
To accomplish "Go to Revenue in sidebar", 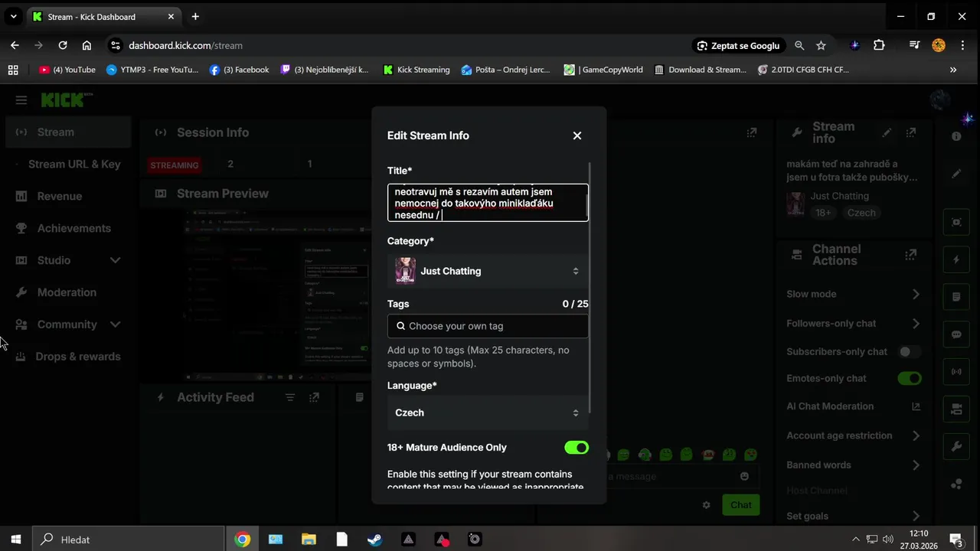I will click(x=59, y=196).
